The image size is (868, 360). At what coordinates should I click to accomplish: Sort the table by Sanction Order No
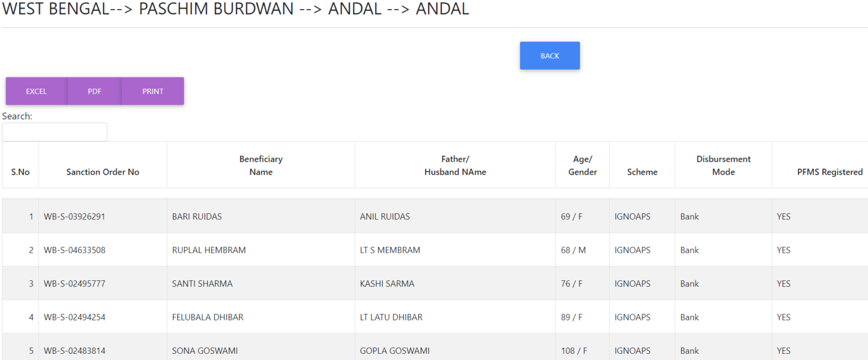tap(102, 165)
